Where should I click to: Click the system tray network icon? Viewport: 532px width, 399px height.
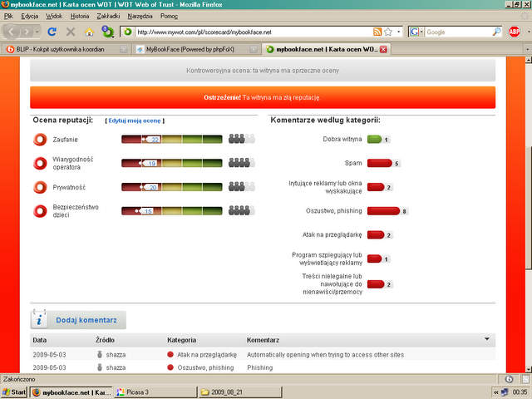coord(505,392)
